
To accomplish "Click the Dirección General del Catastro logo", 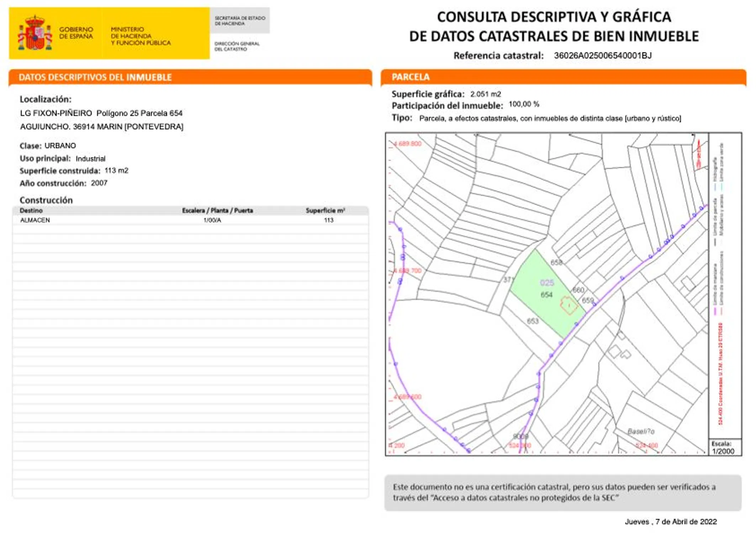I will [237, 47].
